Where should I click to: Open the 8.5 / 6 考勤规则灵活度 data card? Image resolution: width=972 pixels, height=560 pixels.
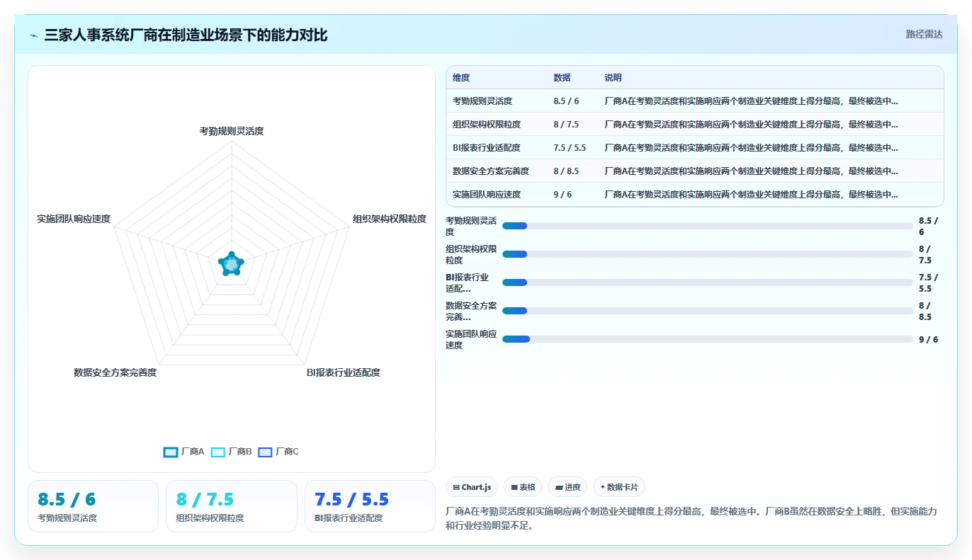click(93, 506)
